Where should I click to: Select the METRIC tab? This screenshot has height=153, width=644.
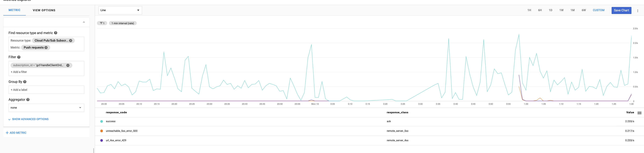coord(15,10)
